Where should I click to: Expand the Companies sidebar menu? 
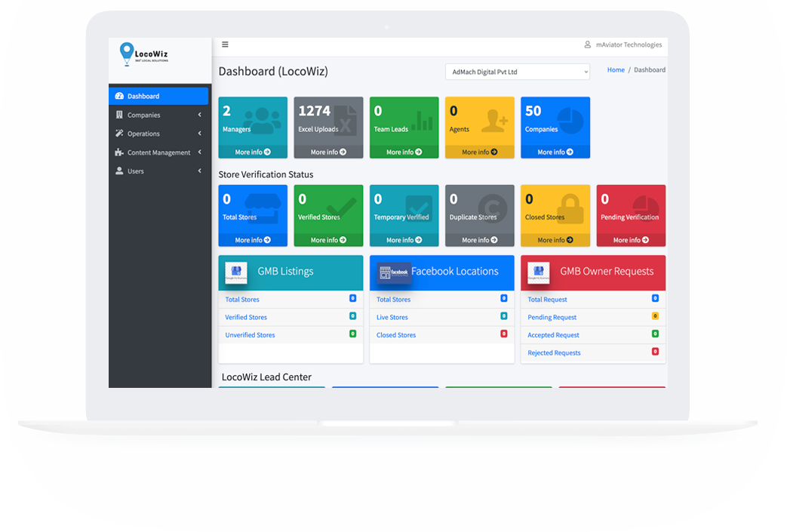[x=159, y=115]
